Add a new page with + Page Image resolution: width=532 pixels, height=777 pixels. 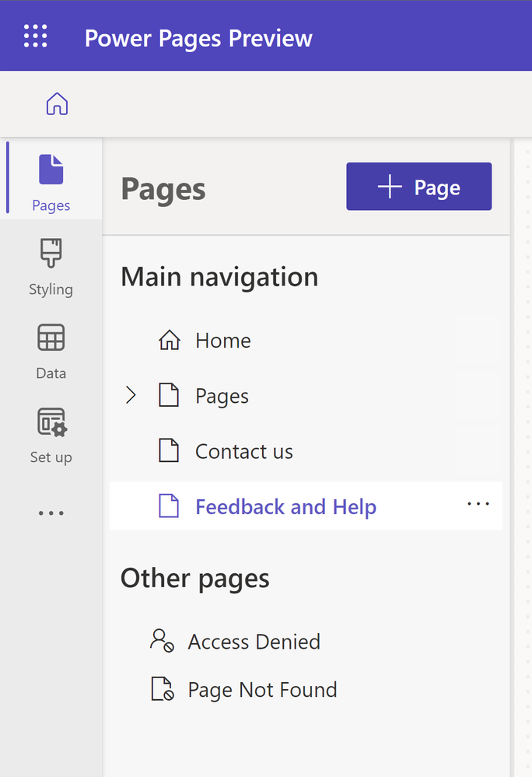click(419, 187)
